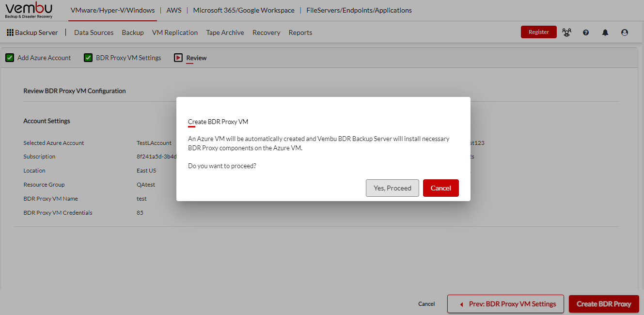The height and width of the screenshot is (315, 644).
Task: Open the VM Replication menu
Action: [x=175, y=32]
